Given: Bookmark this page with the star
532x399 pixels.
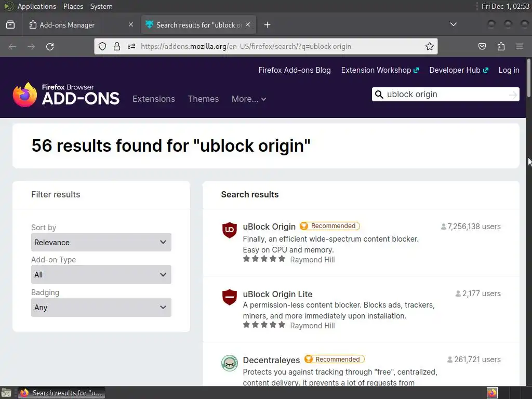Looking at the screenshot, I should [430, 46].
